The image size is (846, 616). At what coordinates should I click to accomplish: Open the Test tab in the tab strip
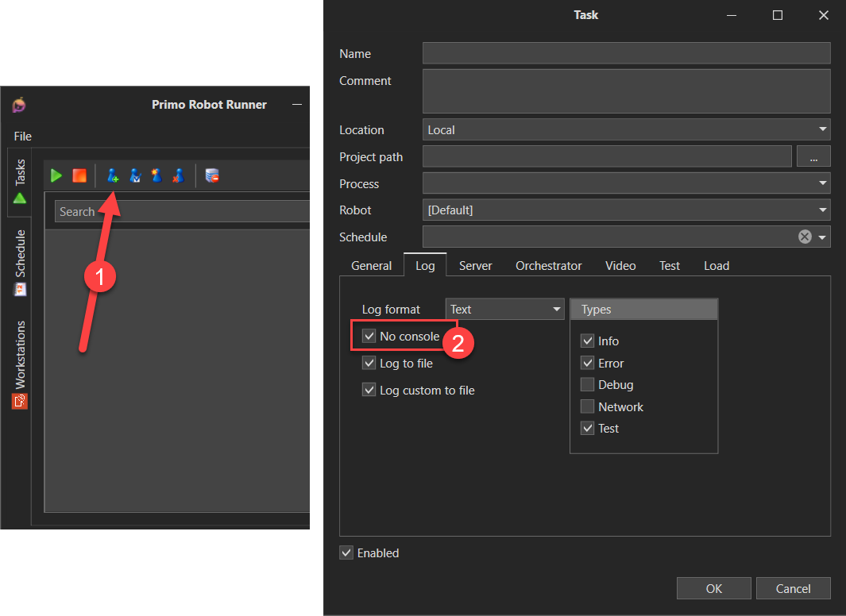(x=670, y=266)
